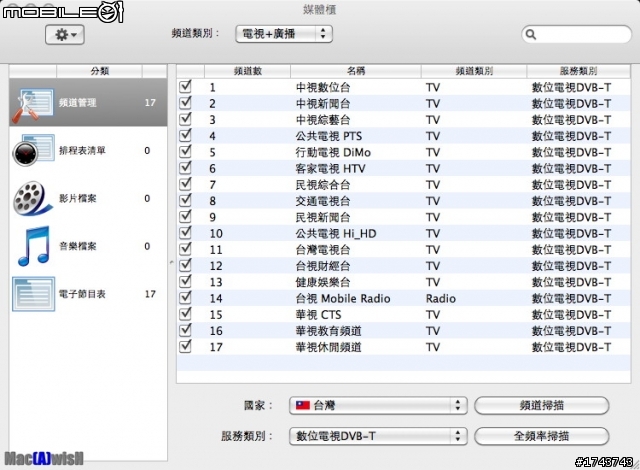Uncheck channel 17 華視休閒頻道
The width and height of the screenshot is (640, 470).
tap(185, 346)
